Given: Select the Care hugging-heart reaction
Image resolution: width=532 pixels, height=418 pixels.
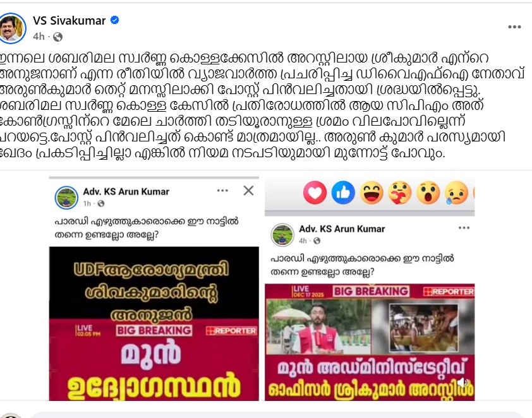Looking at the screenshot, I should pos(400,193).
